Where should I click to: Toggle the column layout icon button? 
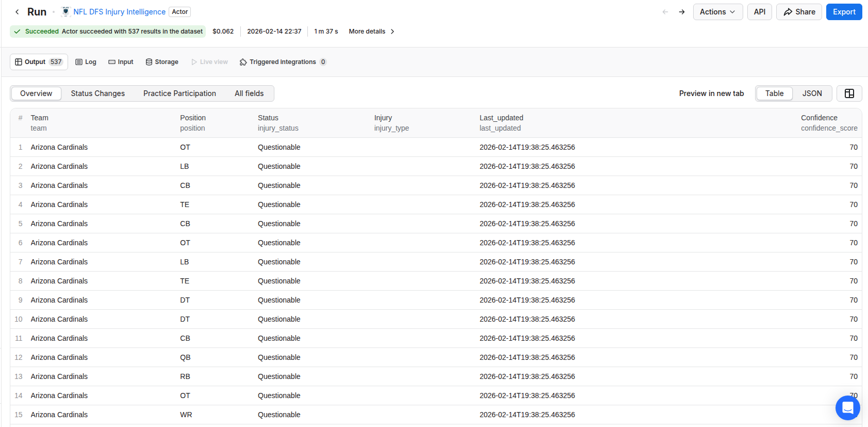[849, 93]
